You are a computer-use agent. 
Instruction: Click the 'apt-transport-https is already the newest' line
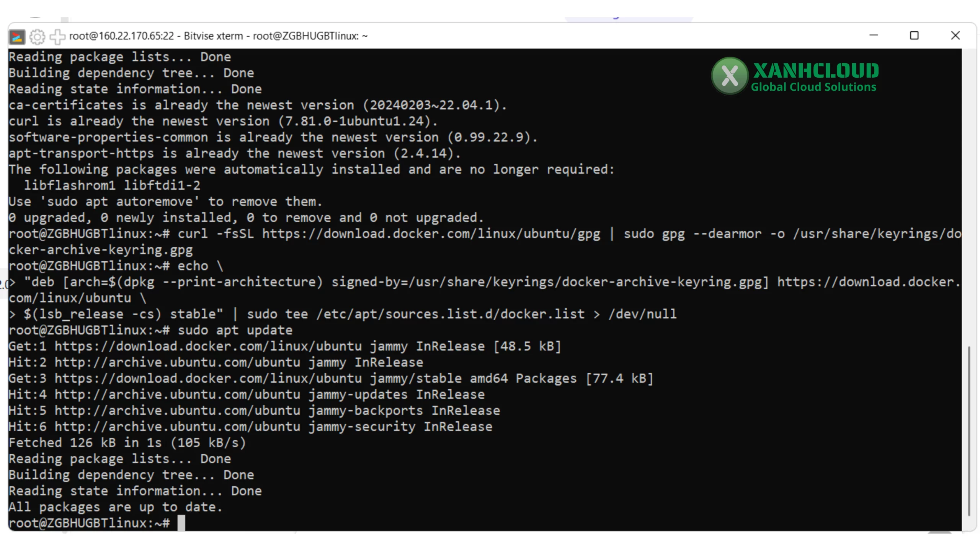point(235,153)
